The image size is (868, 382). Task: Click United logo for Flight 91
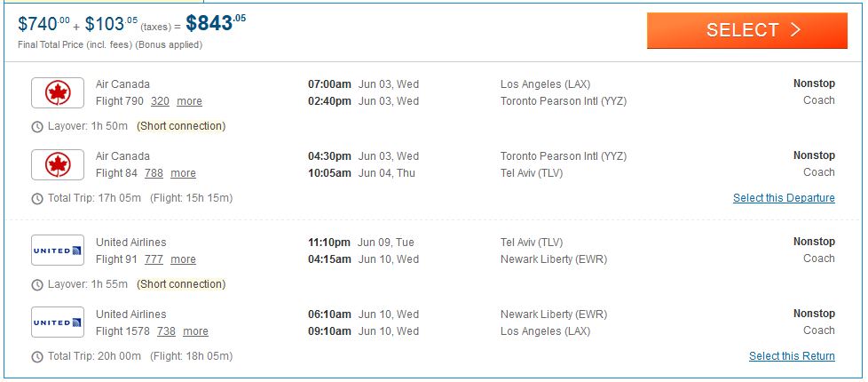(58, 251)
